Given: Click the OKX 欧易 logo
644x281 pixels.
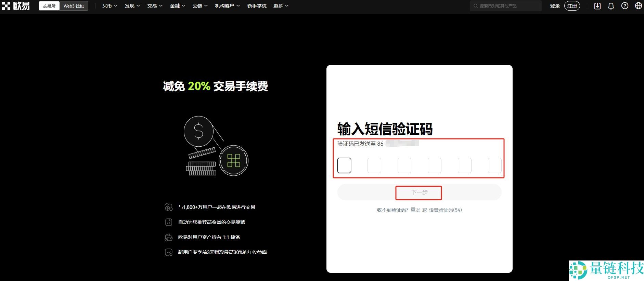Looking at the screenshot, I should click(16, 6).
